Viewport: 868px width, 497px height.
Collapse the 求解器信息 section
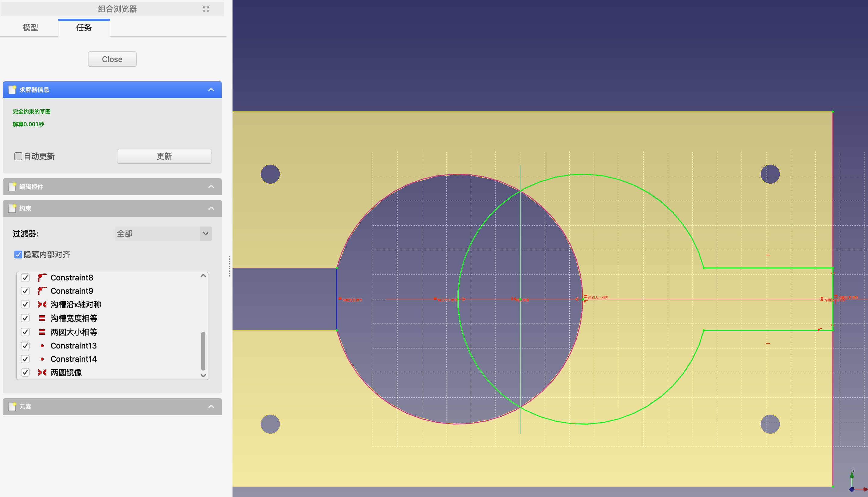(x=211, y=90)
